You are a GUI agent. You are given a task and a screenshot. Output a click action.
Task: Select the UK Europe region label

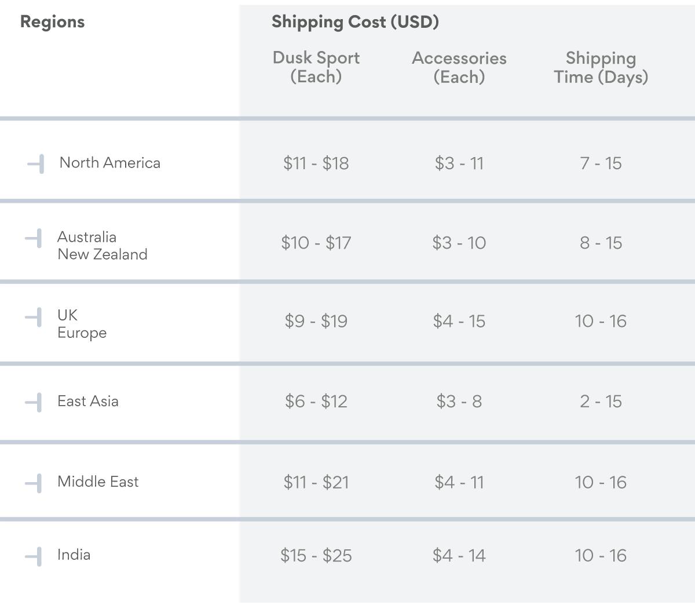pyautogui.click(x=82, y=324)
